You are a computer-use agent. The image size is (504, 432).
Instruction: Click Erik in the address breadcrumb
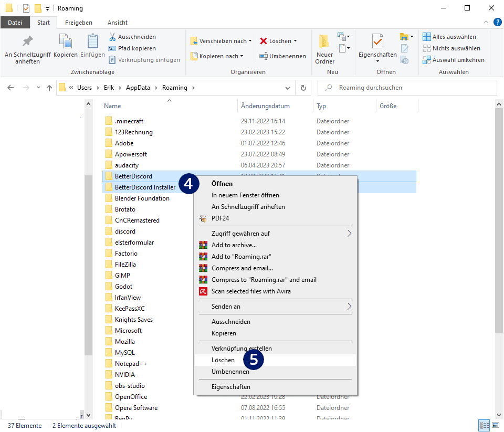(x=109, y=88)
